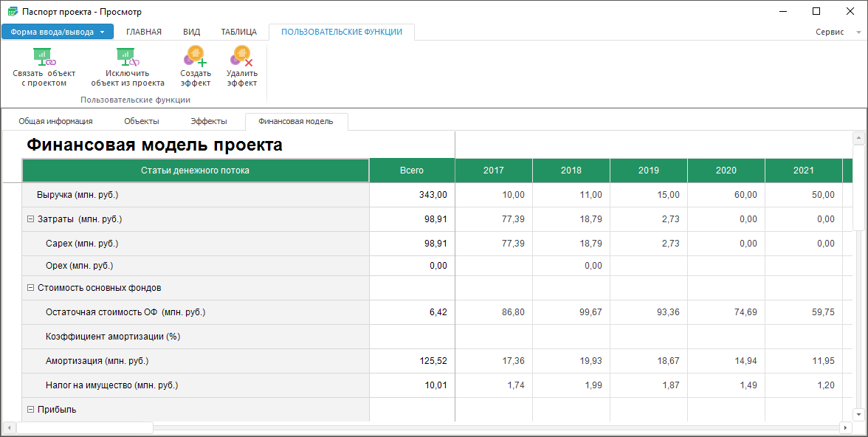Click the 2018 column header
The image size is (868, 437).
(571, 171)
